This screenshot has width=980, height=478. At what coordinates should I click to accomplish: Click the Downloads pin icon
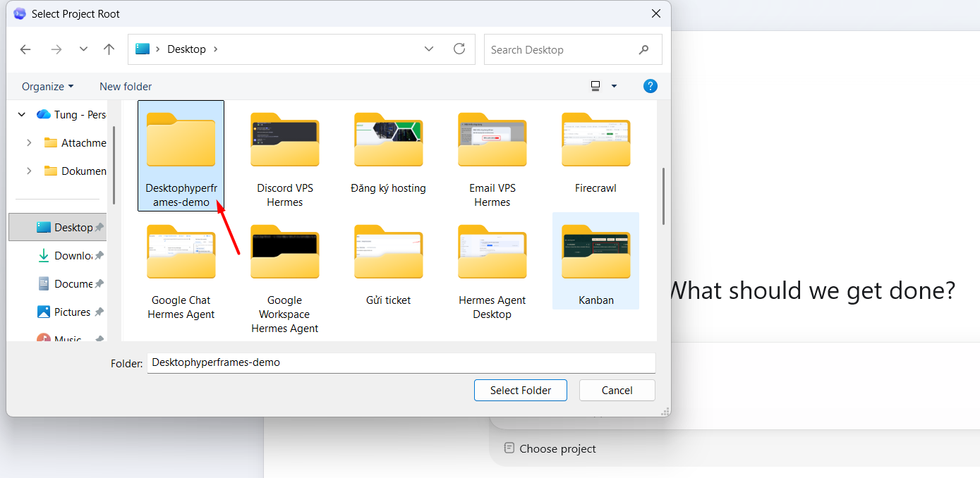point(99,255)
